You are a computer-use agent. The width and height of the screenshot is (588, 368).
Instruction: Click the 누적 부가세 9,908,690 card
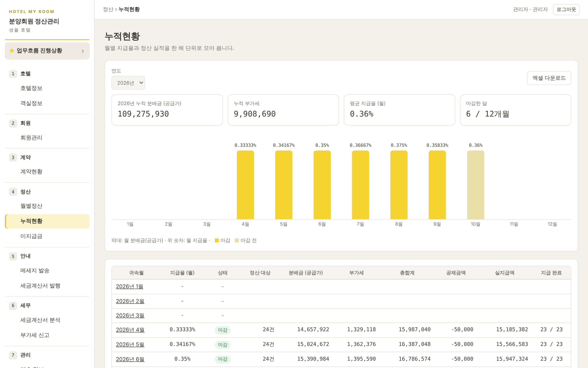click(283, 110)
